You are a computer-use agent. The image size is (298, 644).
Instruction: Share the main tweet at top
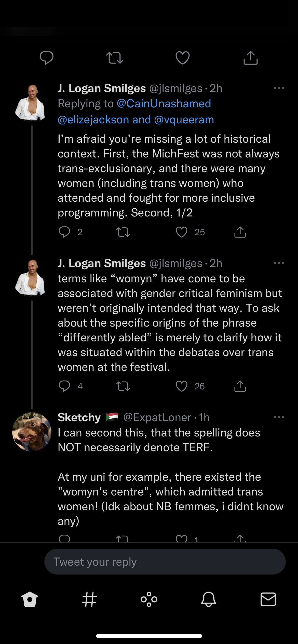coord(251,58)
